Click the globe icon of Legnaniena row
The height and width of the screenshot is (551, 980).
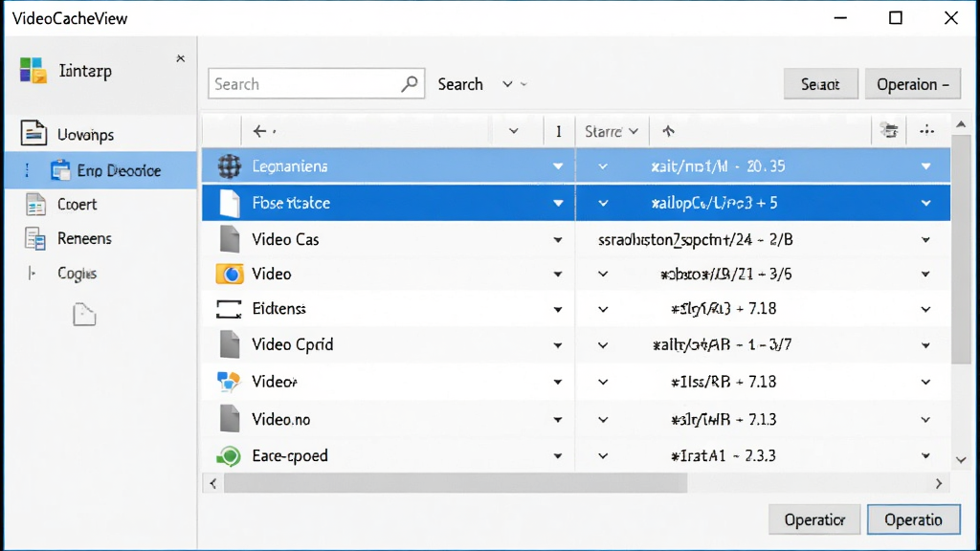pyautogui.click(x=230, y=166)
